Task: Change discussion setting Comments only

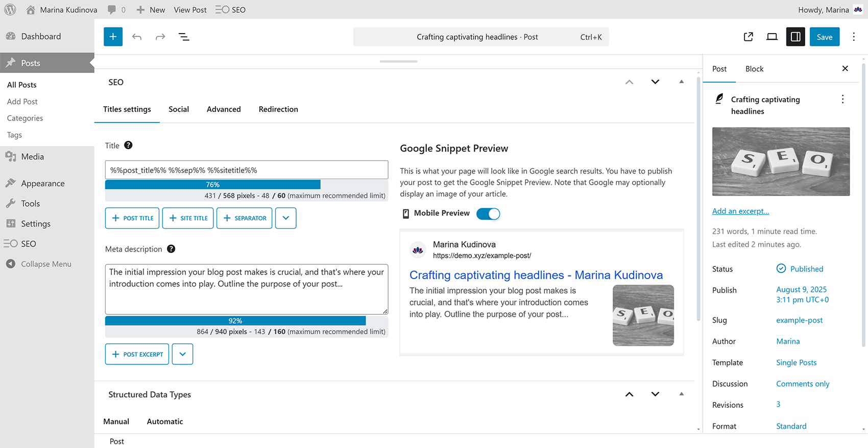Action: tap(803, 384)
